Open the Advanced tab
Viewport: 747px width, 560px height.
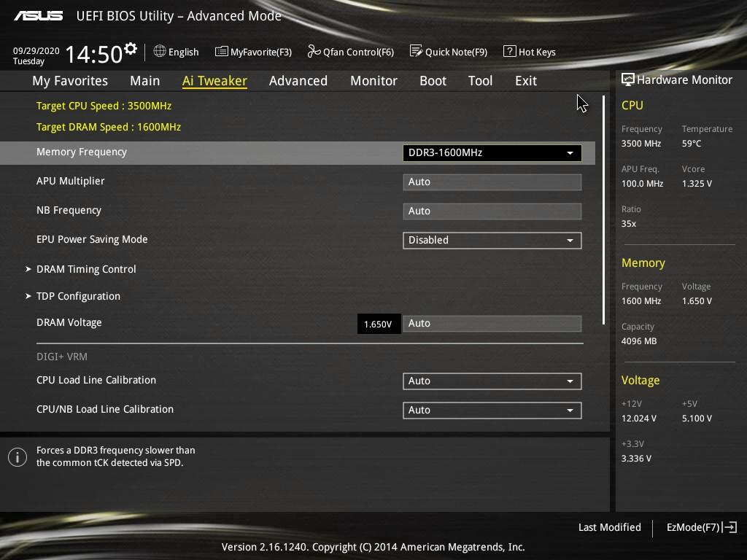coord(298,81)
